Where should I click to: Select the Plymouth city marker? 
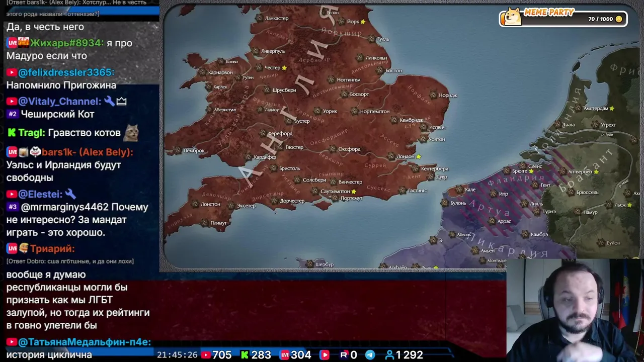point(205,223)
